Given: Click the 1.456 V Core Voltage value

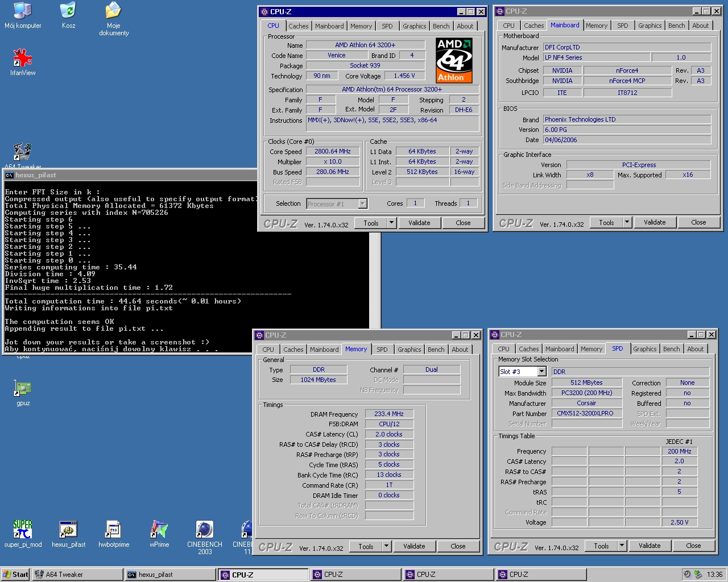Looking at the screenshot, I should coord(404,76).
